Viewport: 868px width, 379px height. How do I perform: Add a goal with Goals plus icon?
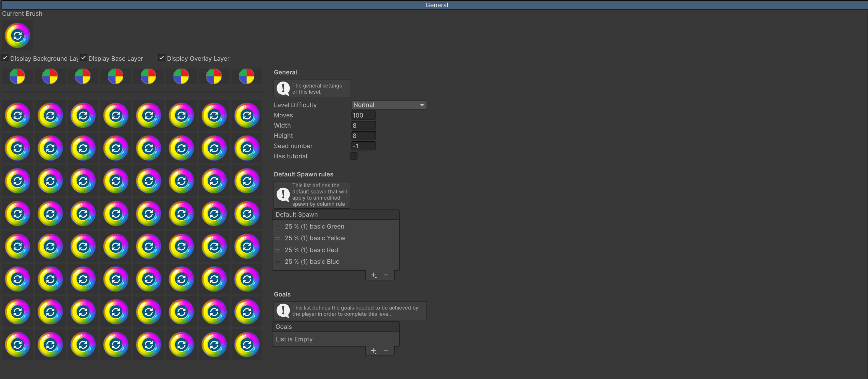click(x=373, y=351)
